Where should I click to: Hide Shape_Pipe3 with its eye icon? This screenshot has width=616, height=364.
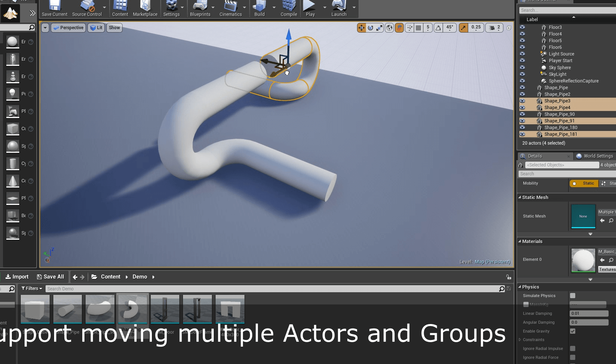pos(522,101)
